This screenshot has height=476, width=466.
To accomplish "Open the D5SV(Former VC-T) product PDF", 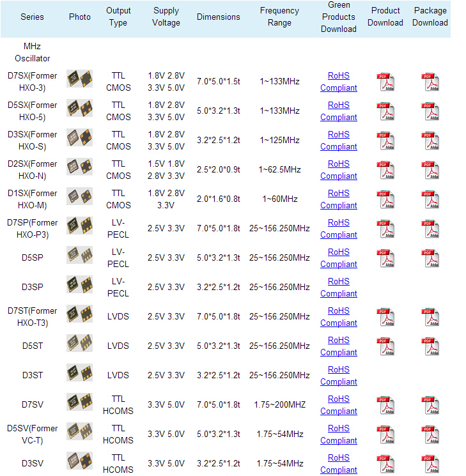I will point(385,434).
